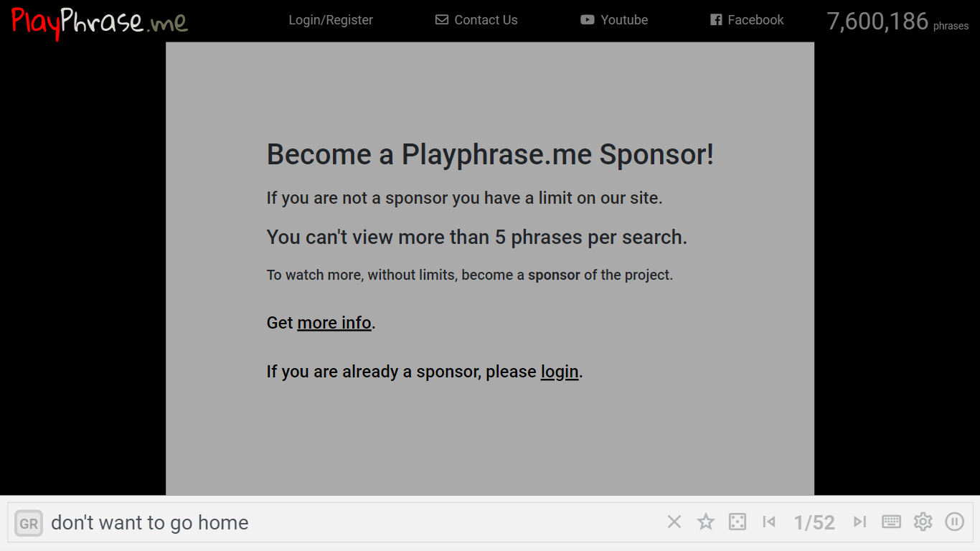Open the Login/Register page
This screenshot has width=980, height=551.
(x=331, y=19)
